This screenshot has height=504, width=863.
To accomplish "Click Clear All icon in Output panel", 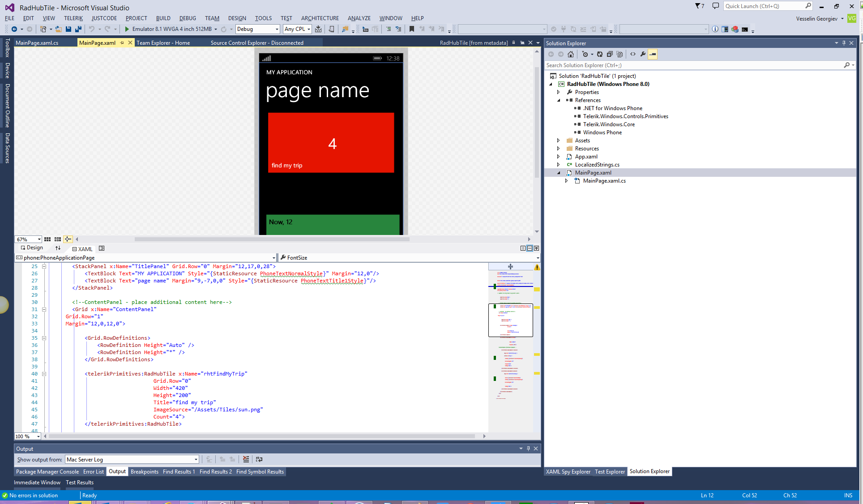I will tap(246, 459).
